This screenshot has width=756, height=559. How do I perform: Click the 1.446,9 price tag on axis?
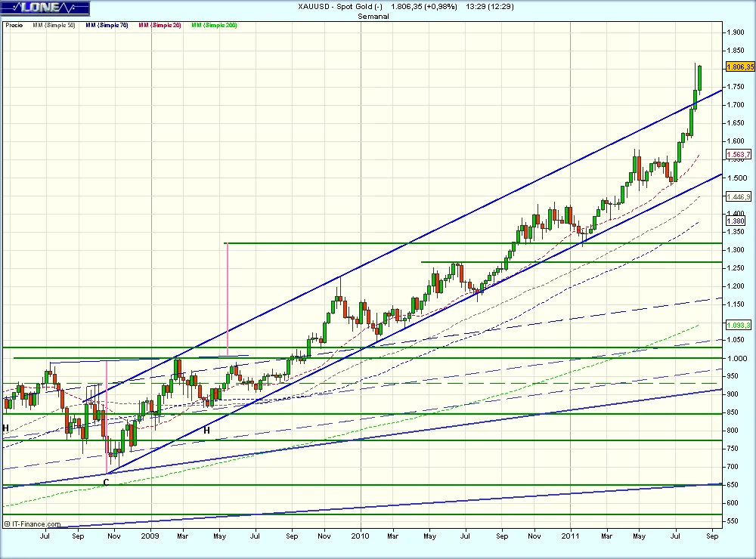(738, 196)
